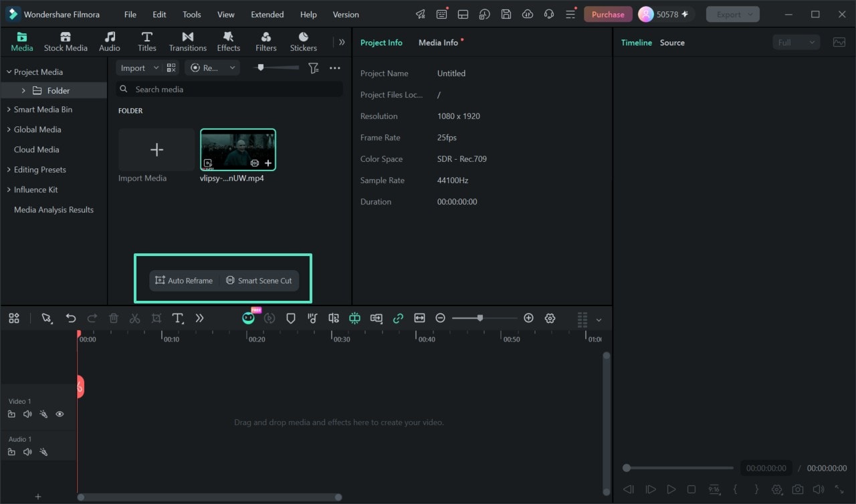Click the save project icon

tap(506, 14)
